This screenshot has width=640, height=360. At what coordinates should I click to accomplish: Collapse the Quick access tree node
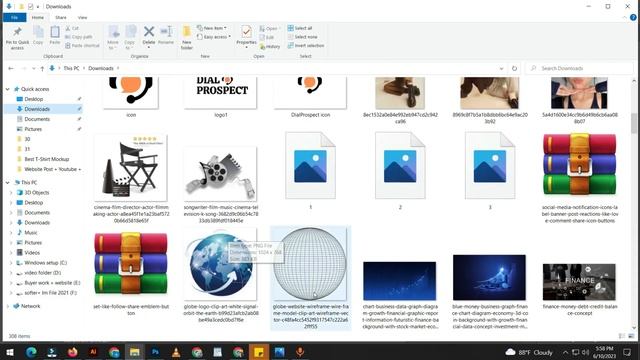7,89
